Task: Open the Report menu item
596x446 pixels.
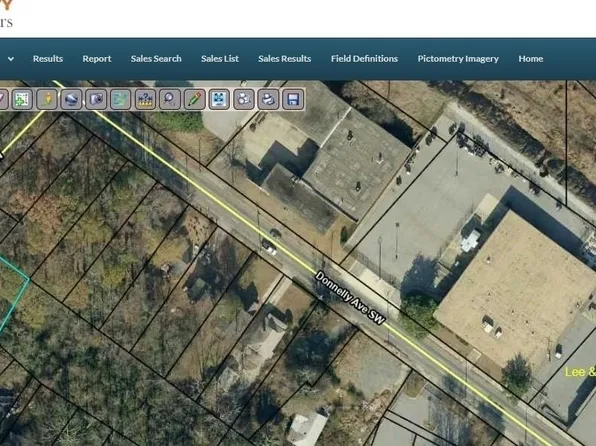Action: click(x=97, y=59)
